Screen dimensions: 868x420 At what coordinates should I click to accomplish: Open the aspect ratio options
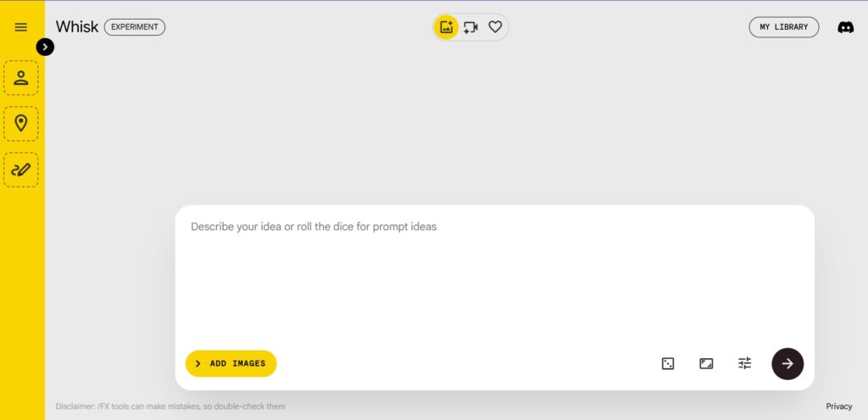point(706,363)
